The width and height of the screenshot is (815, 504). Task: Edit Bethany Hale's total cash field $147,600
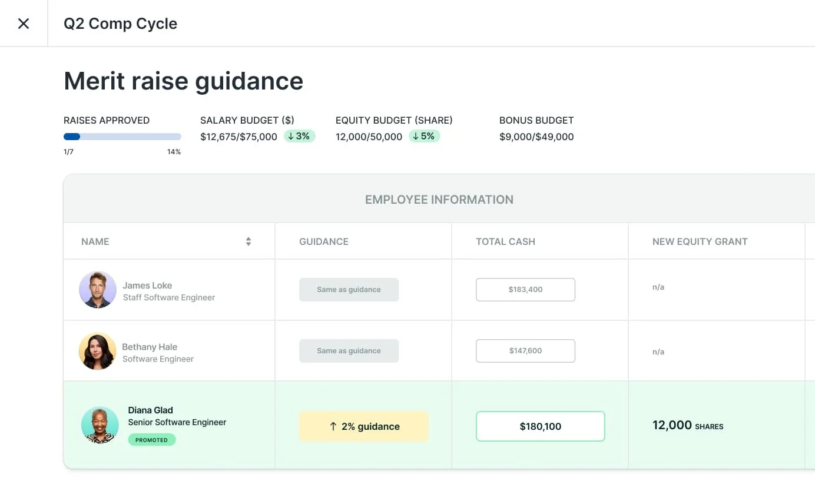coord(525,351)
